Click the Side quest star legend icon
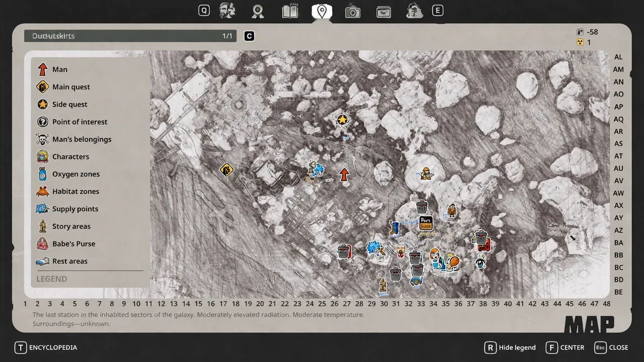Image resolution: width=644 pixels, height=362 pixels. coord(43,104)
